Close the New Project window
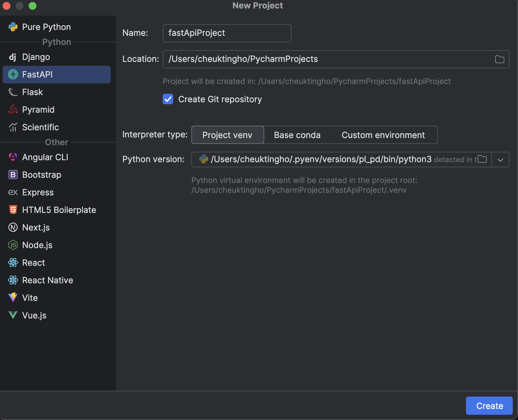 pyautogui.click(x=7, y=6)
